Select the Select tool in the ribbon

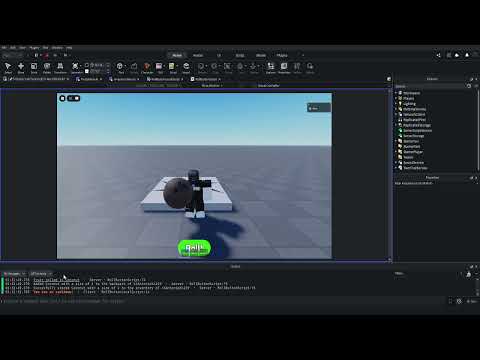click(x=8, y=68)
